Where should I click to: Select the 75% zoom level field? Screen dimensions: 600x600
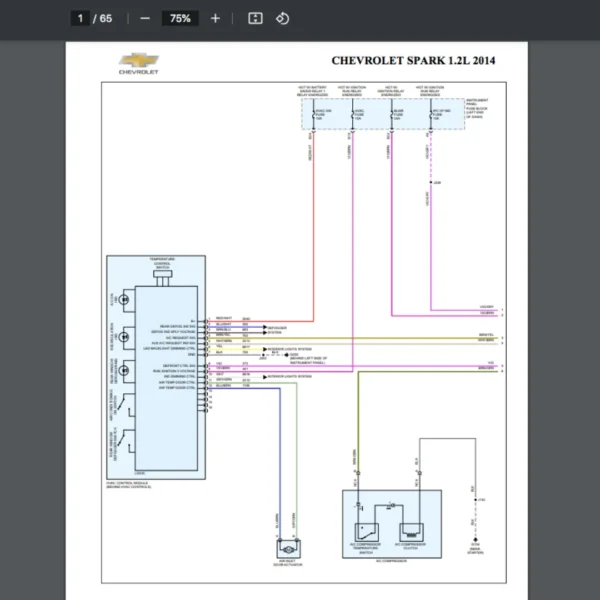(180, 18)
